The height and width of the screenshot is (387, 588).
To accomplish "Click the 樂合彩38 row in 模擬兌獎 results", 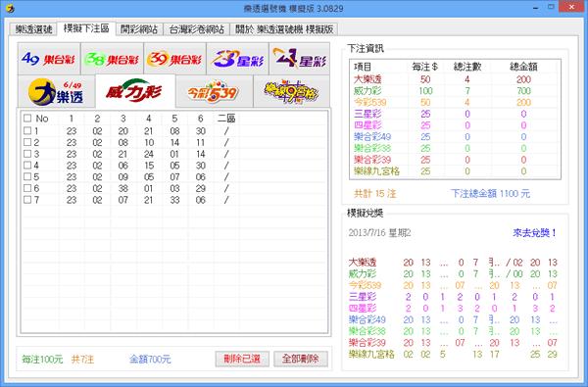I will (x=453, y=331).
